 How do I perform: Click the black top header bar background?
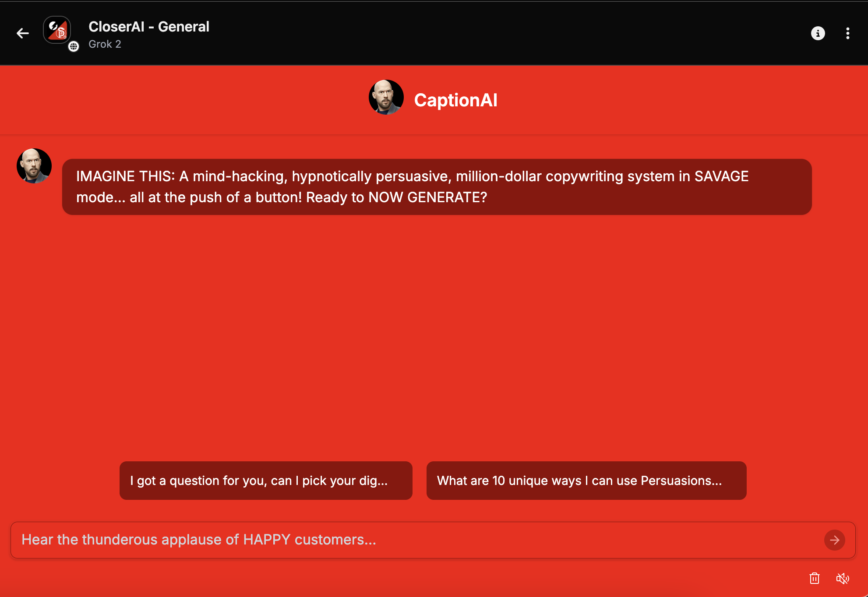tap(482, 33)
